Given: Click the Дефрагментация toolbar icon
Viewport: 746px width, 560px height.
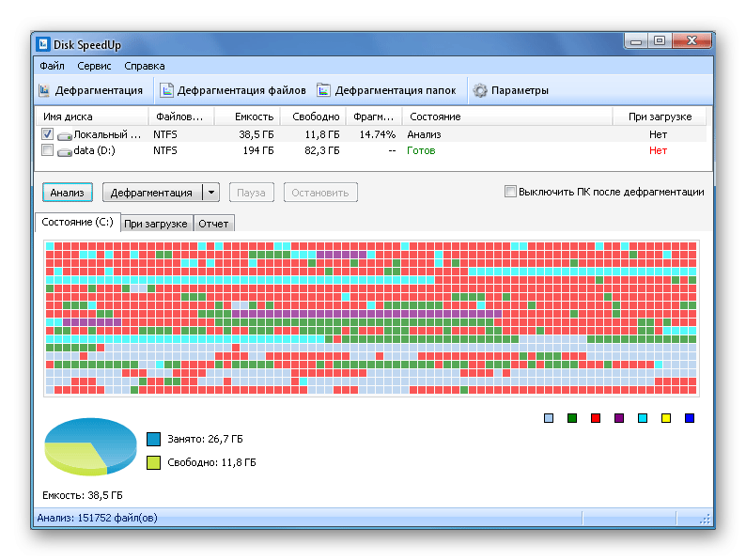Looking at the screenshot, I should [44, 90].
